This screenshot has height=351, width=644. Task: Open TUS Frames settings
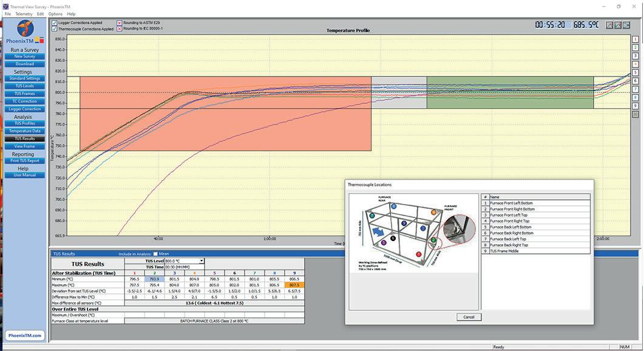pyautogui.click(x=25, y=94)
